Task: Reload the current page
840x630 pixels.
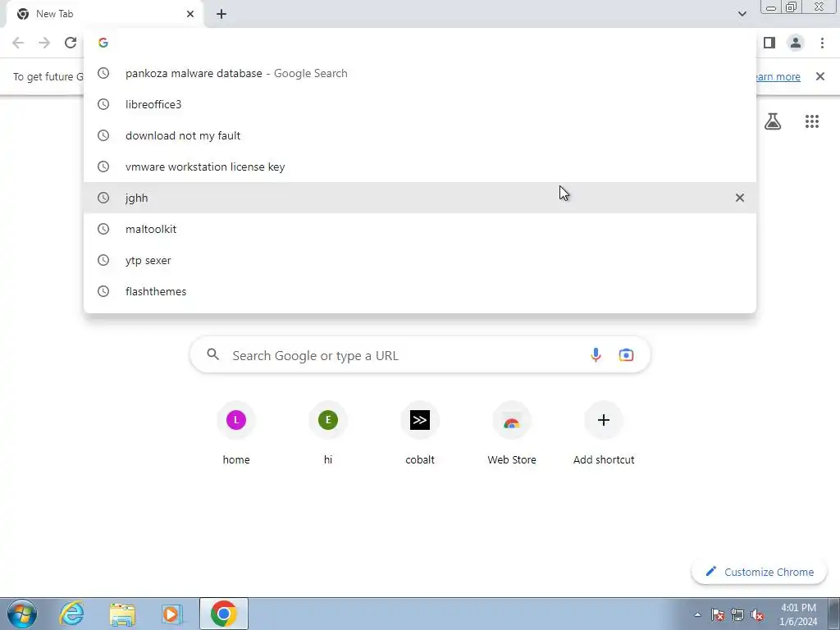Action: pyautogui.click(x=71, y=43)
